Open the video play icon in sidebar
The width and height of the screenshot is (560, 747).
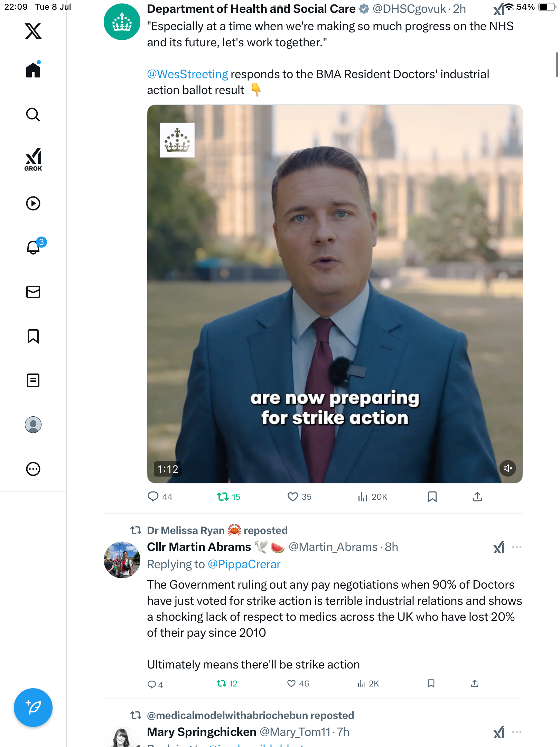(x=33, y=203)
